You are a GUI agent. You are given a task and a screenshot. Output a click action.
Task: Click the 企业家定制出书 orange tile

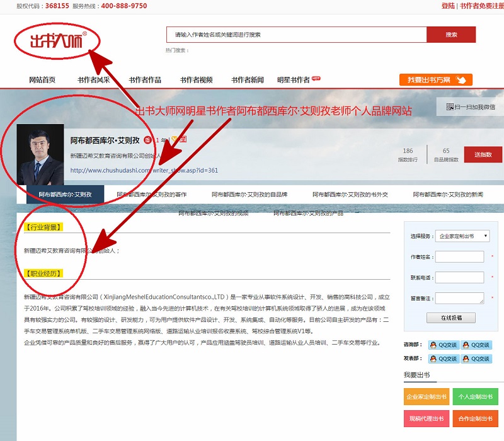pyautogui.click(x=427, y=397)
